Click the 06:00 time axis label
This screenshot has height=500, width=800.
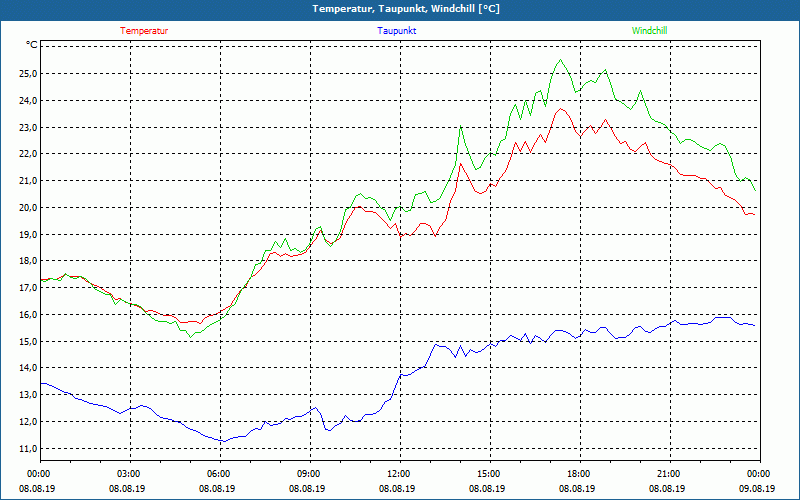(220, 473)
